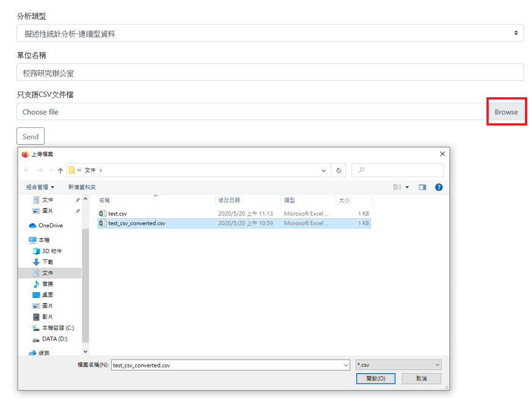Open recent locations dropdown arrow
This screenshot has width=532, height=409.
pos(51,170)
